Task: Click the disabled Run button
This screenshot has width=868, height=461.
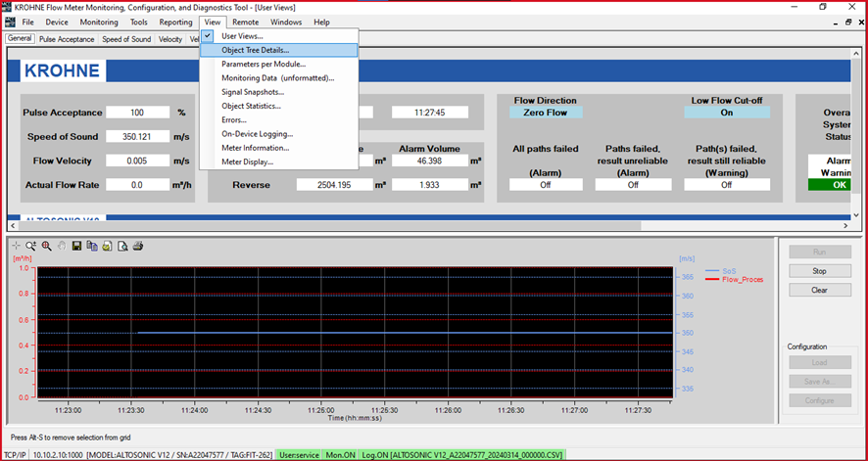Action: (820, 252)
